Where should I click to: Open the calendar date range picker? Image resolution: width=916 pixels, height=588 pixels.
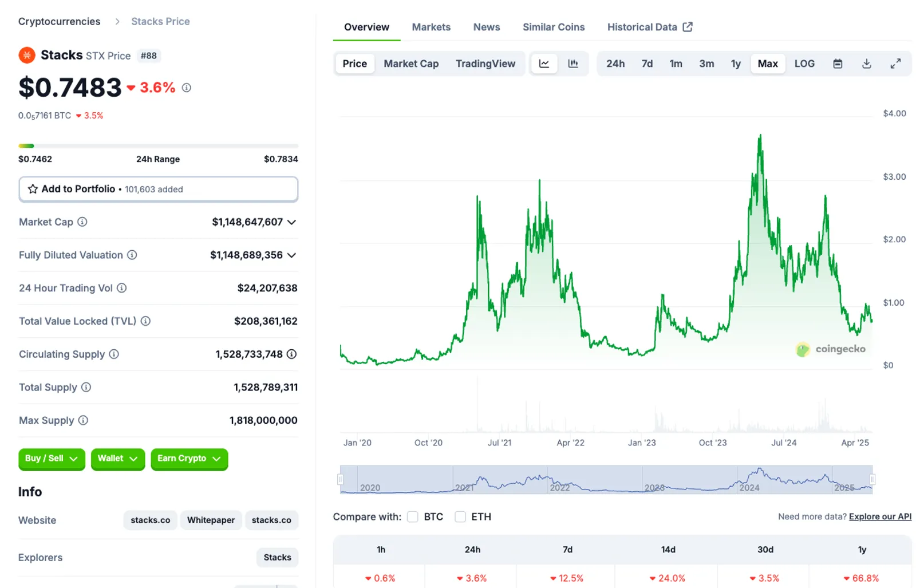click(x=838, y=64)
